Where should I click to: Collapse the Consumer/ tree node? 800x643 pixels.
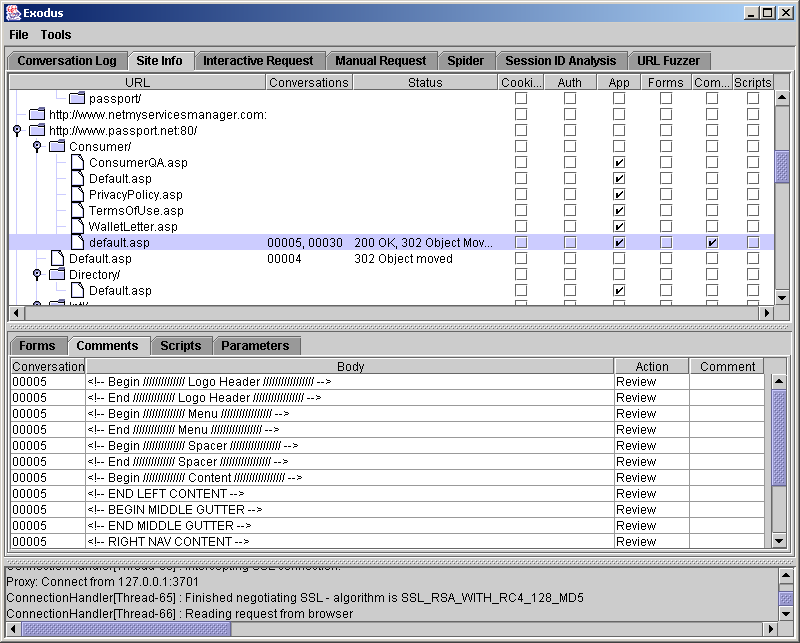tap(36, 146)
